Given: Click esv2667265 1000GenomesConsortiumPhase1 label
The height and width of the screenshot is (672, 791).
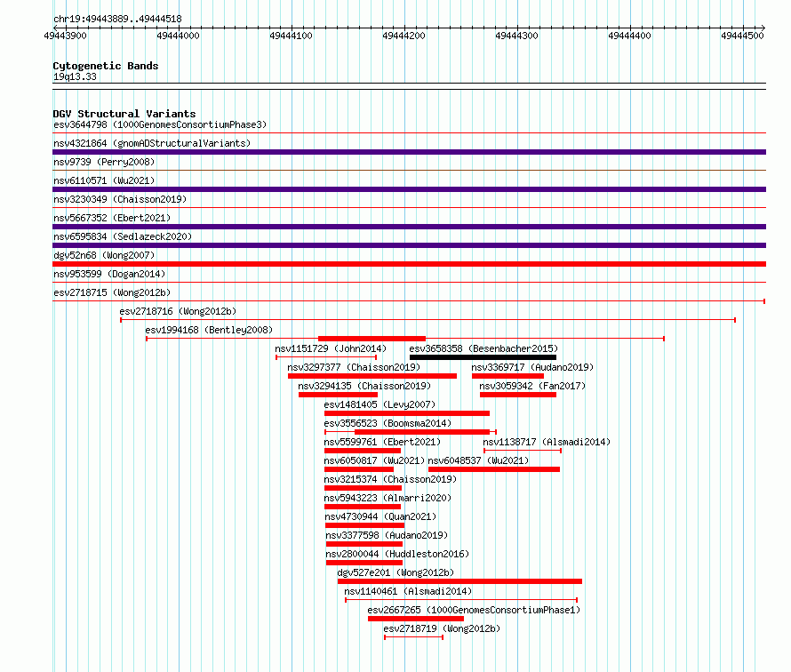Looking at the screenshot, I should pos(474,610).
